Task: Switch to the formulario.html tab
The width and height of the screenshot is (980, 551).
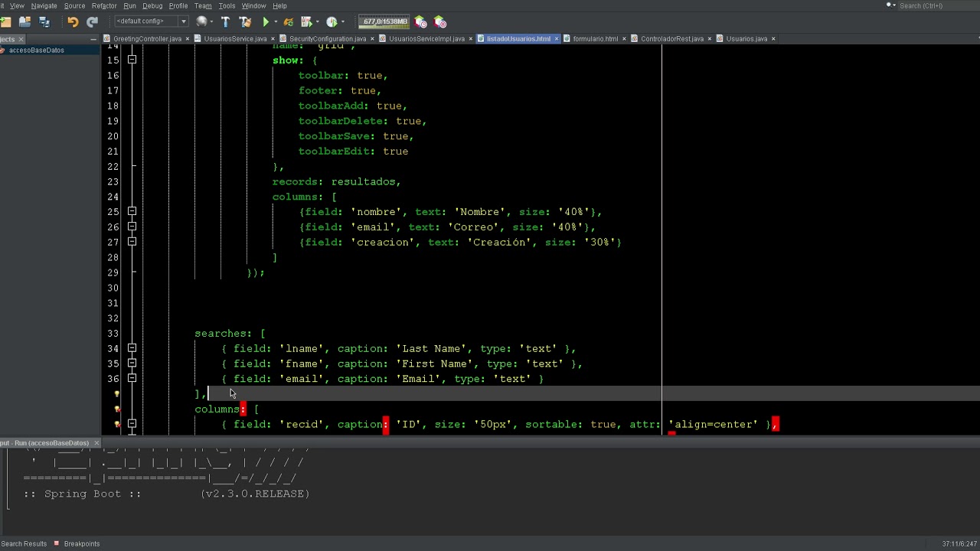Action: coord(595,38)
